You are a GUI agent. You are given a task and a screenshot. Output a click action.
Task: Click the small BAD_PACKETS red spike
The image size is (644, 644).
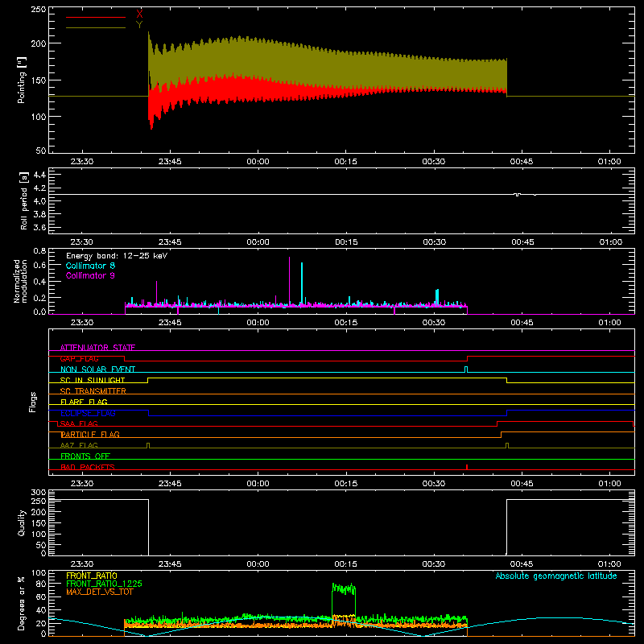[467, 467]
